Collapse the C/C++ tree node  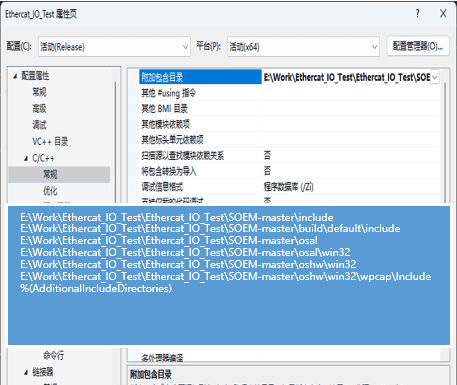click(26, 159)
